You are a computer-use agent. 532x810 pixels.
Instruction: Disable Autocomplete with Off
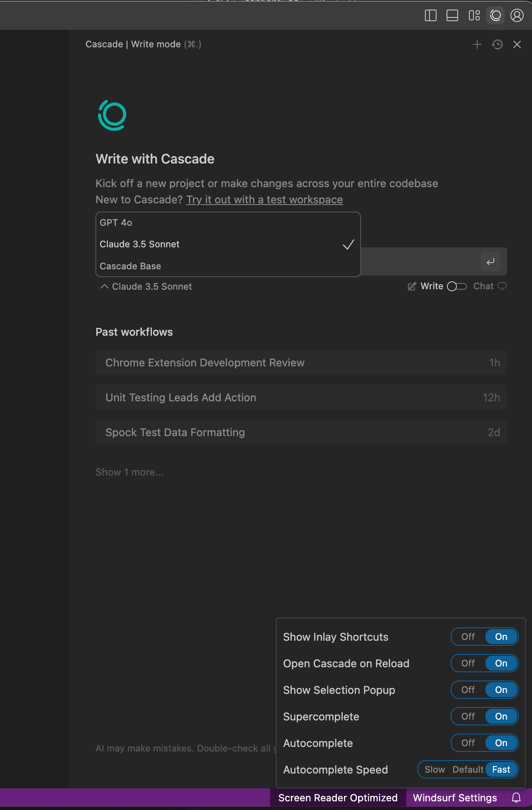tap(468, 743)
